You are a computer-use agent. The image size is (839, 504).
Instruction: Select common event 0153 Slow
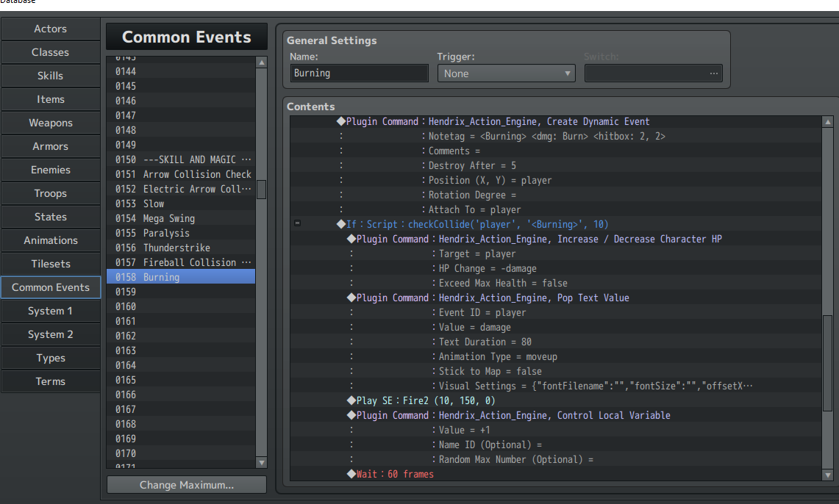[181, 204]
